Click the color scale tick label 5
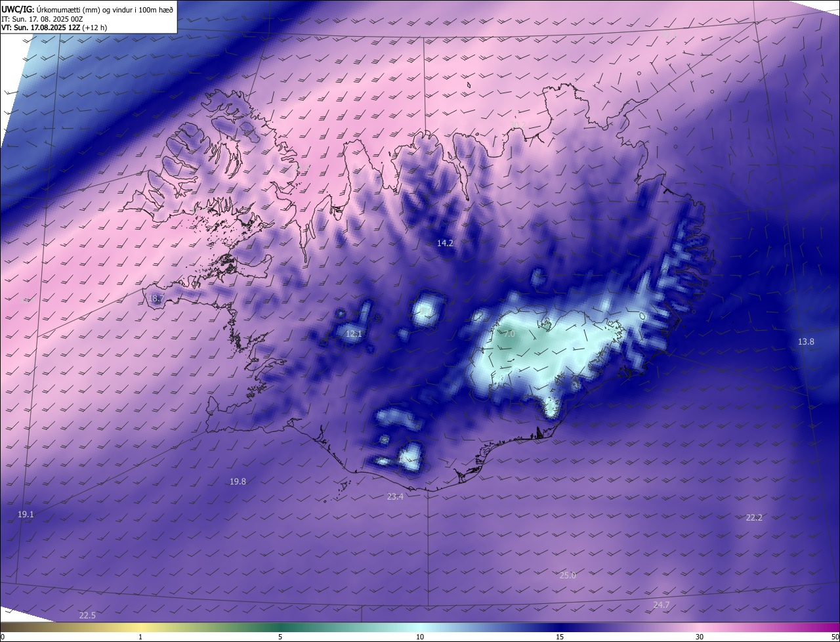This screenshot has width=840, height=642. (x=280, y=637)
